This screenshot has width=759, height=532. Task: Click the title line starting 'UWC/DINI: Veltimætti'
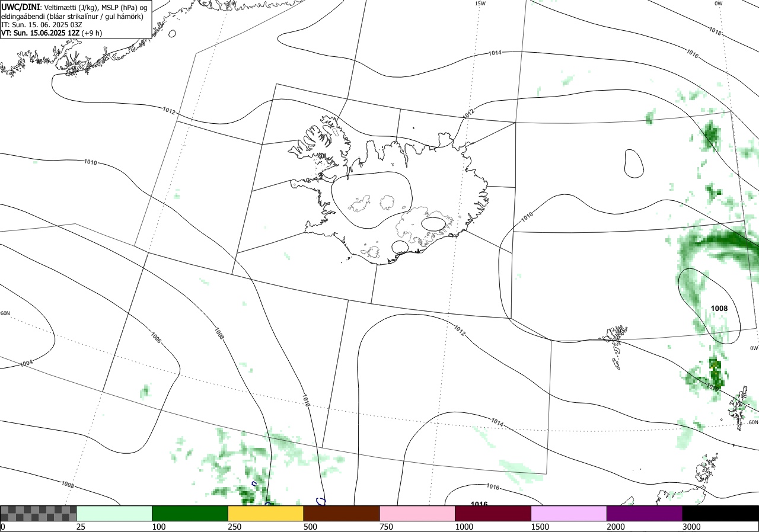(74, 7)
